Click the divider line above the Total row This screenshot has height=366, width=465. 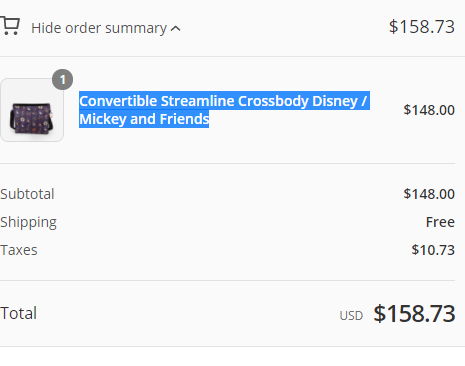click(227, 280)
